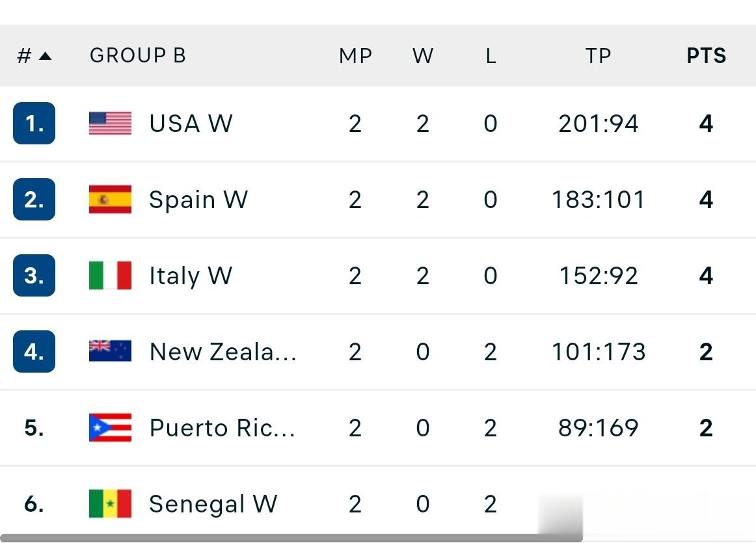Open the Italy W team page
Viewport: 756px width, 543px height.
coord(191,276)
